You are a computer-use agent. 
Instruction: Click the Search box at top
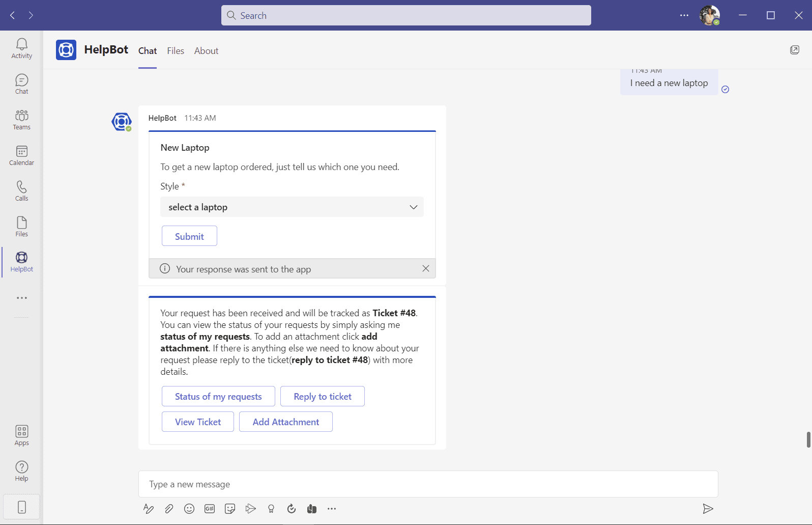406,15
